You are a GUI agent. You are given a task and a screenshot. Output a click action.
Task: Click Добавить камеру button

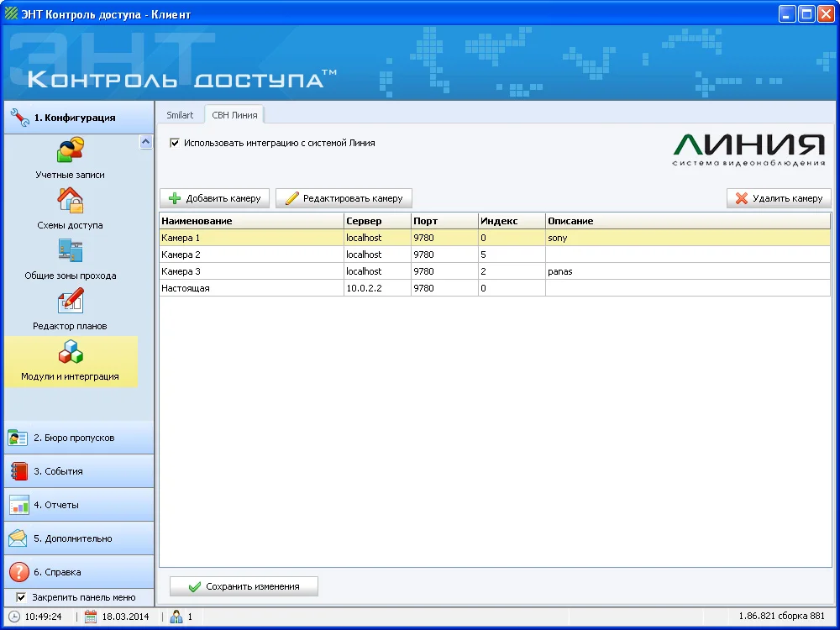(215, 198)
